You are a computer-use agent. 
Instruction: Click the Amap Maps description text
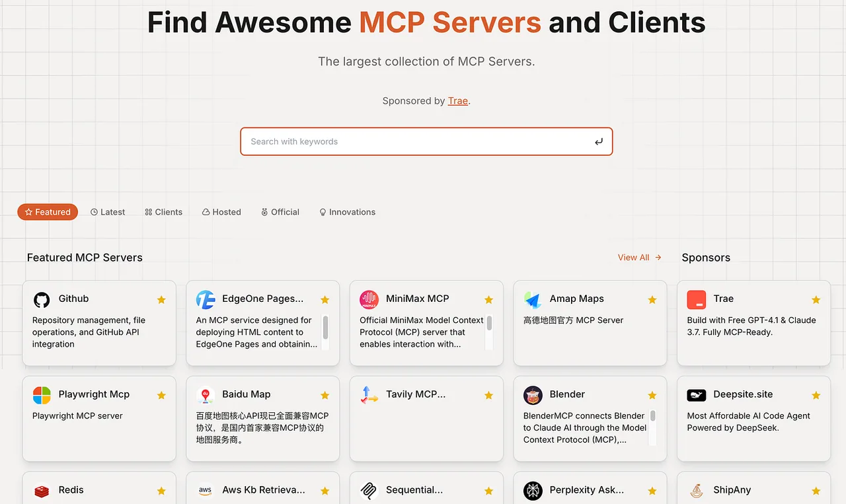574,320
